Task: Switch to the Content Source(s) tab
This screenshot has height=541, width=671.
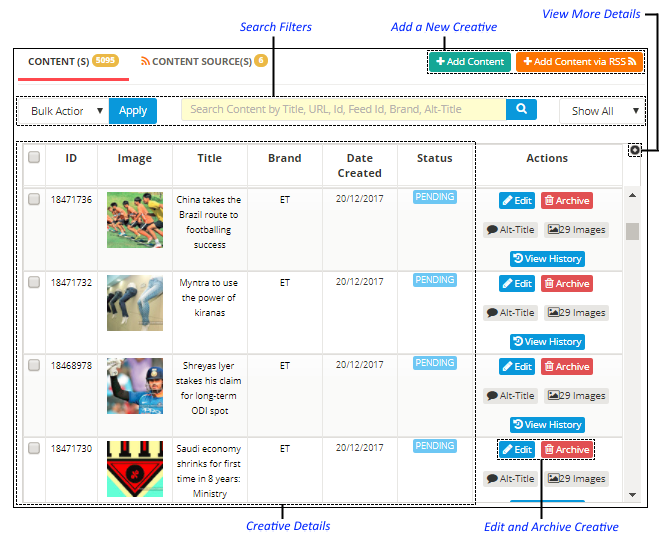Action: click(x=203, y=62)
